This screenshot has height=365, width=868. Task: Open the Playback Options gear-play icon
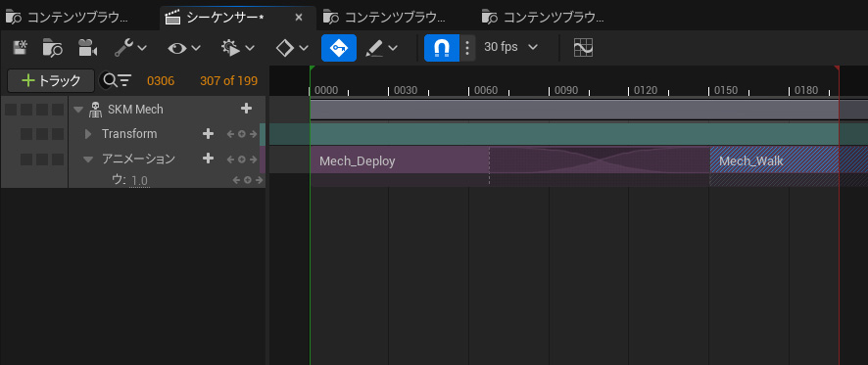click(238, 48)
